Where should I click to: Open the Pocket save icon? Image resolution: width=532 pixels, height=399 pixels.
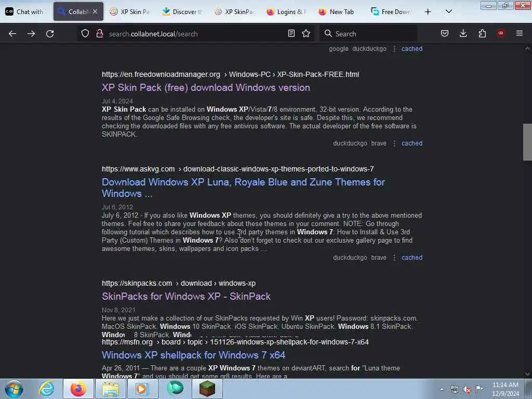click(445, 33)
